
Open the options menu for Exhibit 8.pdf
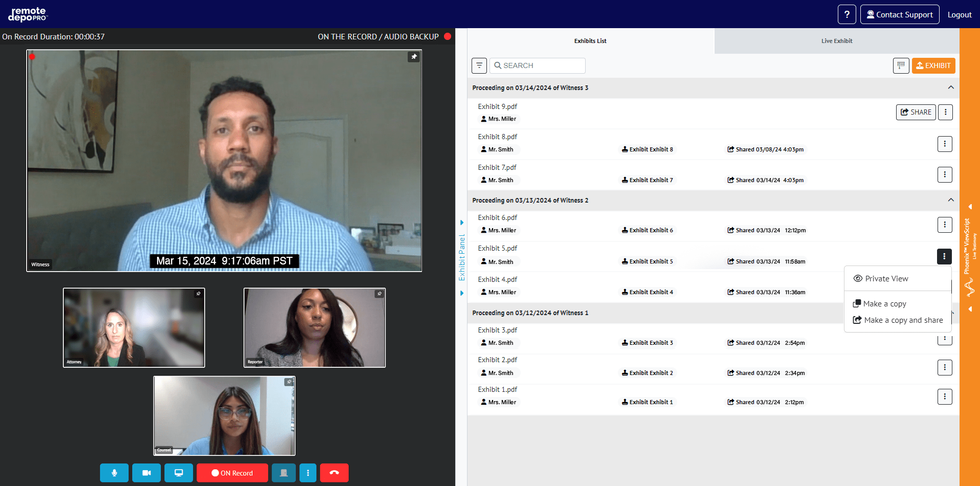(945, 144)
